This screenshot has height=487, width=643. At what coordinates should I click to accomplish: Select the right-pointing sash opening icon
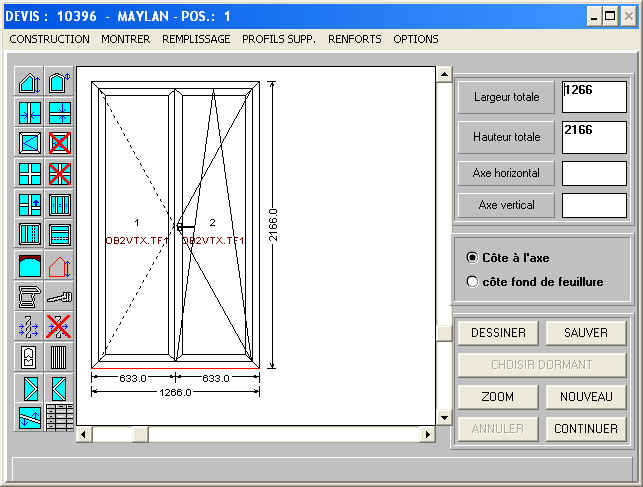(29, 388)
